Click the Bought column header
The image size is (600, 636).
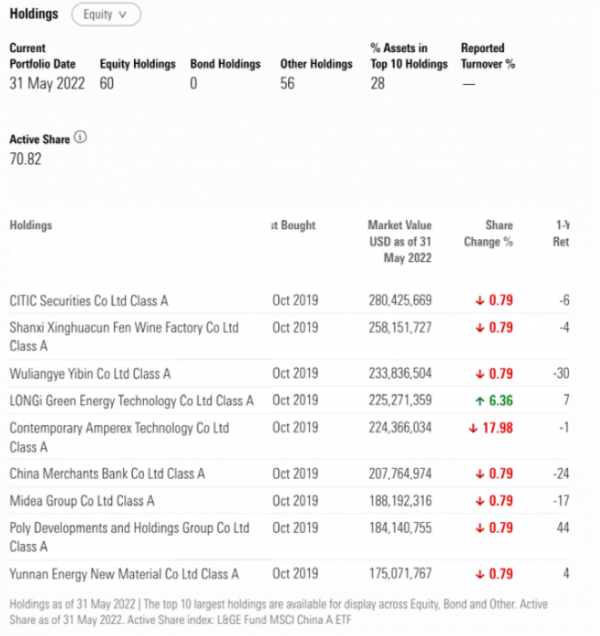(x=293, y=225)
